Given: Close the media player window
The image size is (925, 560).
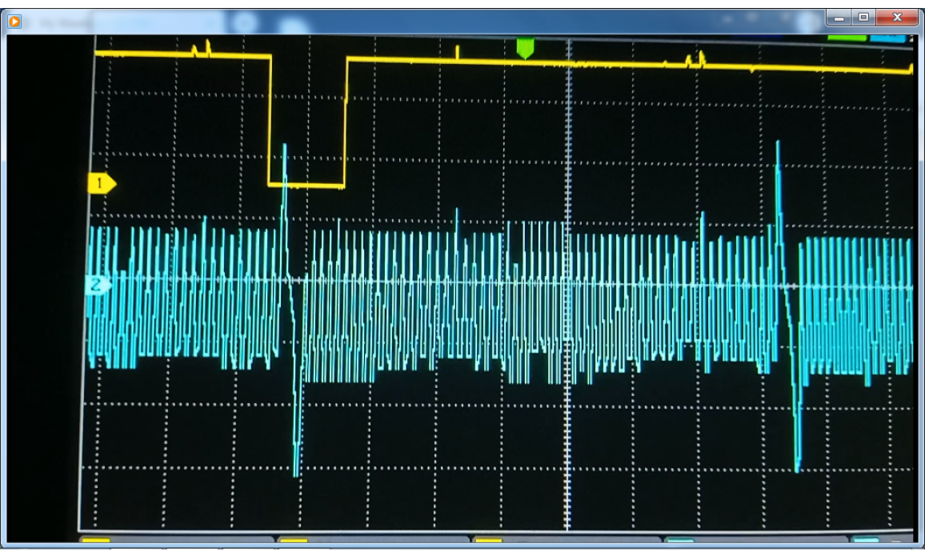Looking at the screenshot, I should 896,17.
